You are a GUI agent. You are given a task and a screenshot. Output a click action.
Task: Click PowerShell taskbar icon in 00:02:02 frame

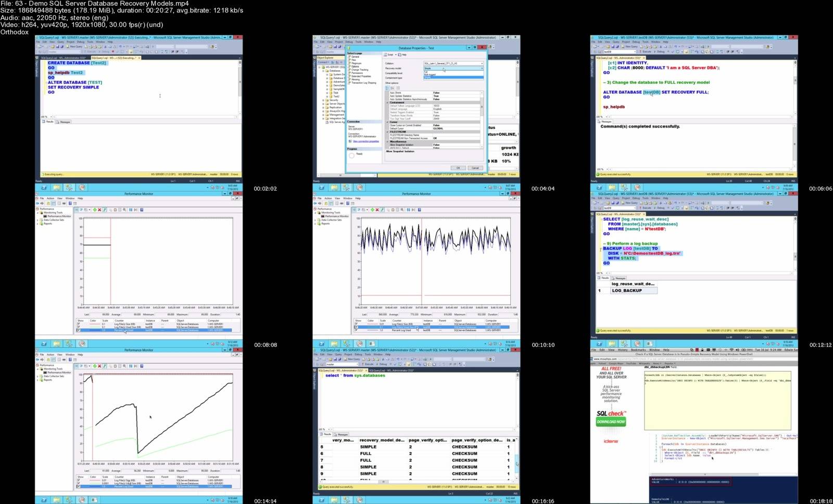click(44, 187)
